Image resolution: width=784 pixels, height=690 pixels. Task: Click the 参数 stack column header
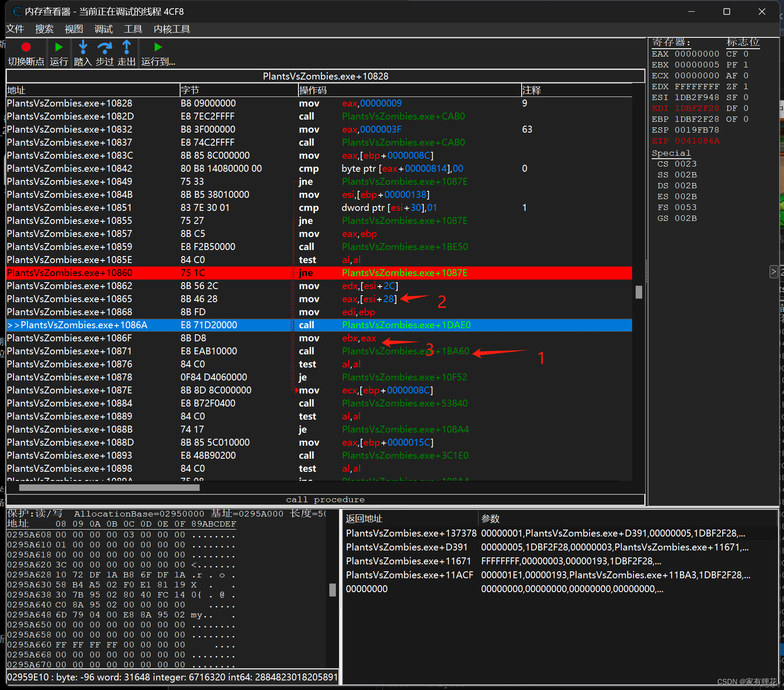[x=628, y=519]
